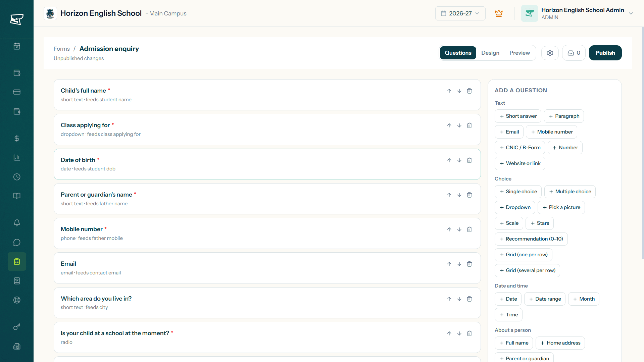Delete the Is your child at school question
The image size is (644, 362).
[x=469, y=333]
